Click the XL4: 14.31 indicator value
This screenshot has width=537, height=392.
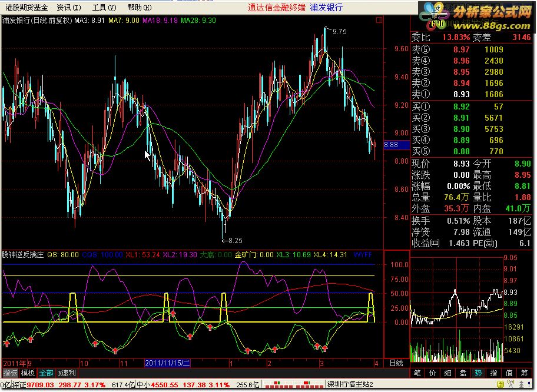coord(330,255)
